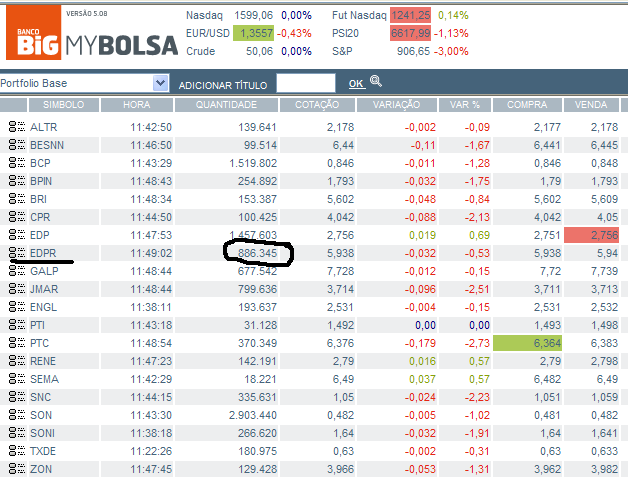628x485 pixels.
Task: Click the highlighted EDP venda price 2,756
Action: click(x=591, y=235)
